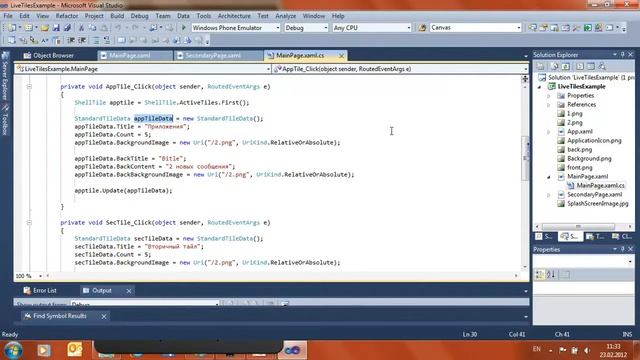Viewport: 640px width, 360px height.
Task: Click the Save All toolbar icon
Action: (x=67, y=28)
